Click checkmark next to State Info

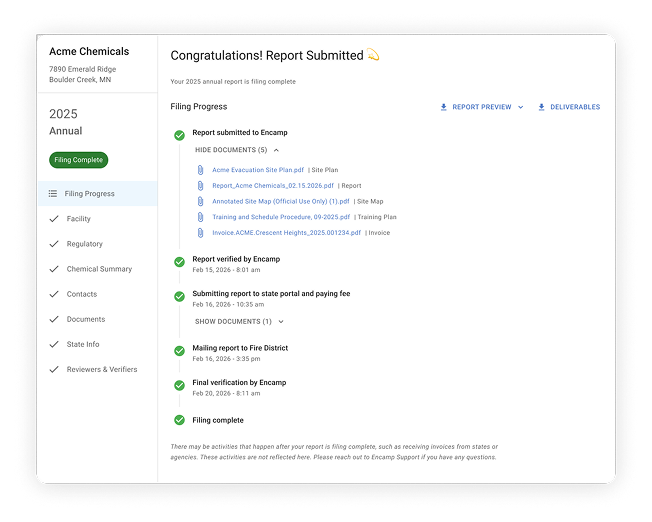click(x=53, y=345)
